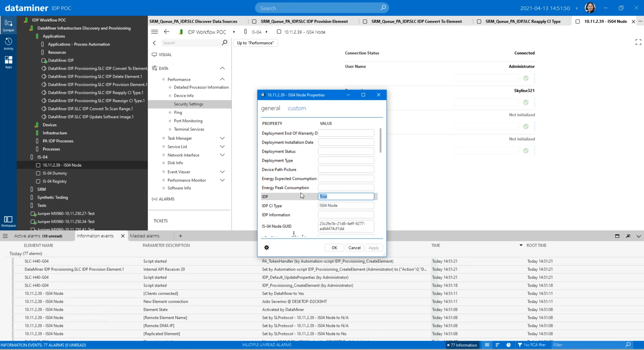Open the hamburger menu of the element card
The height and width of the screenshot is (350, 644).
coord(154,32)
